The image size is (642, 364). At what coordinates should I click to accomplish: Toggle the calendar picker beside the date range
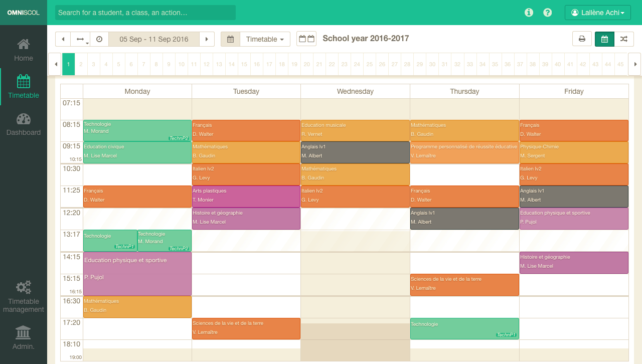[230, 39]
